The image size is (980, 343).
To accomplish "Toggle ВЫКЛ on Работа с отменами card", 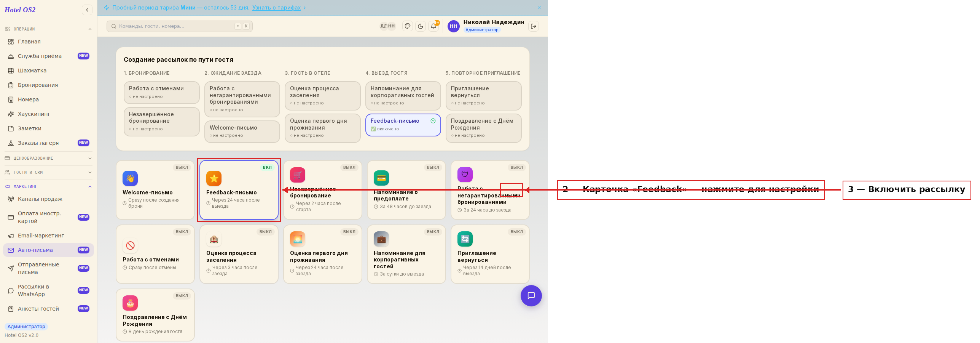I will [x=182, y=232].
